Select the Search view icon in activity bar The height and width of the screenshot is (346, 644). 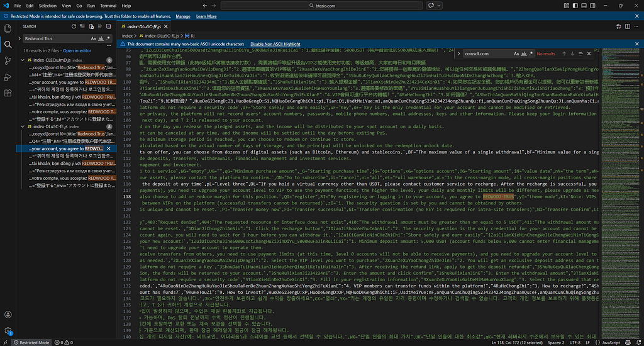(x=8, y=45)
